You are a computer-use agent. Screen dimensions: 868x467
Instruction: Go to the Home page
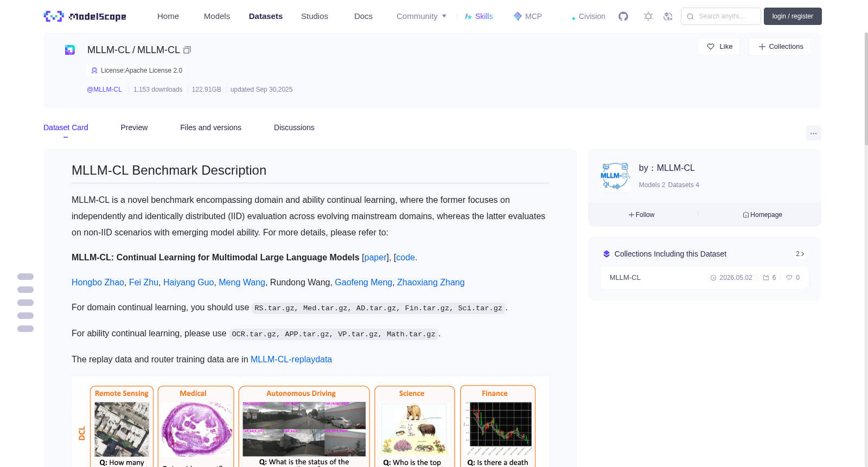[x=168, y=16]
